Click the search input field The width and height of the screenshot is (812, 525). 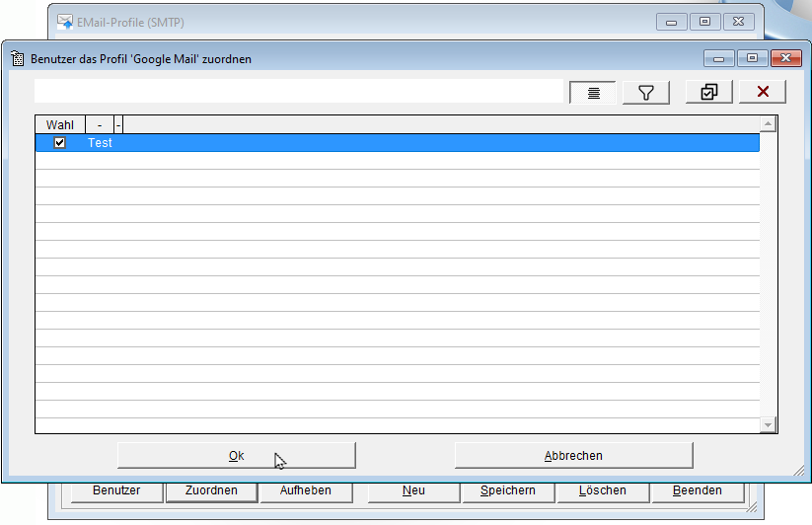coord(299,91)
